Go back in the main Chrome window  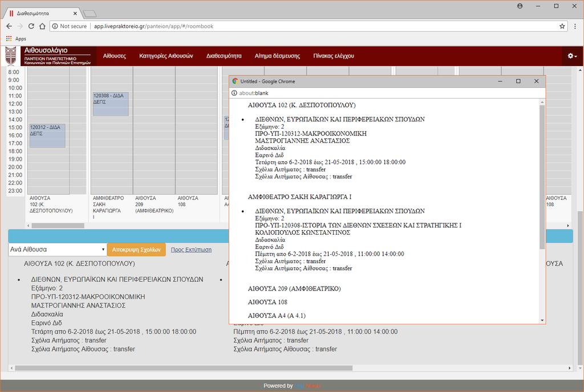point(9,26)
